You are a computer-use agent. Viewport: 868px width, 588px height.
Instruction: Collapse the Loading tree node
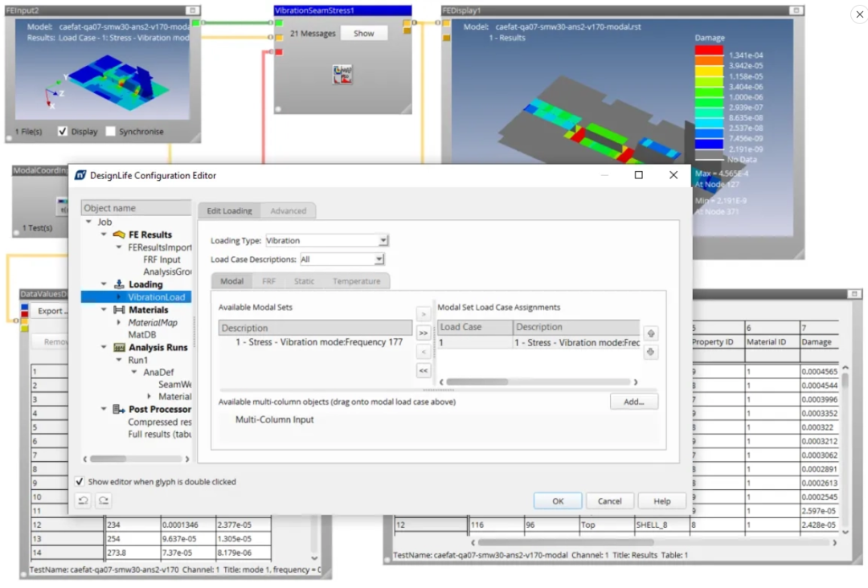pos(104,284)
